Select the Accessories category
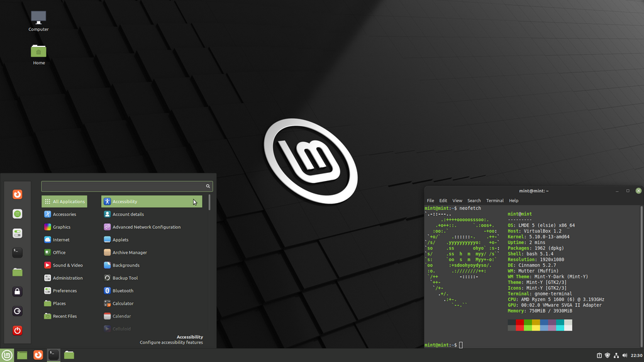644x362 pixels. coord(65,214)
